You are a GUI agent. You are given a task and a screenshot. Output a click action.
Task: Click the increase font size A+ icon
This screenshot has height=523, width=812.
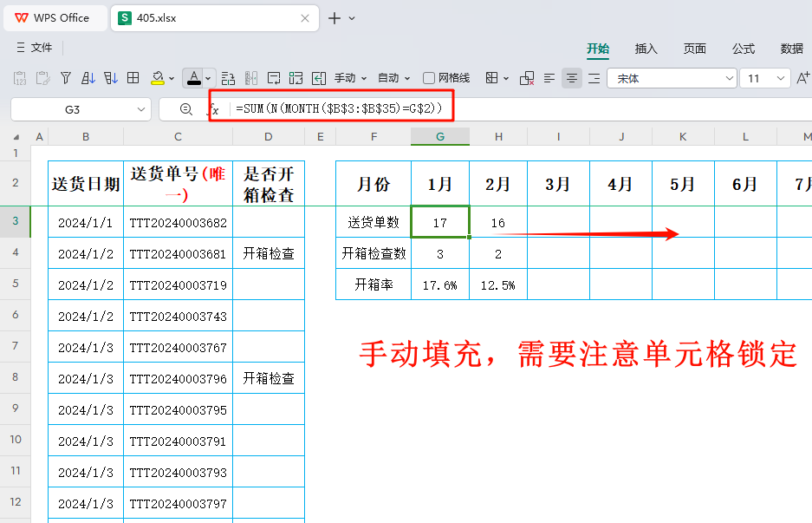802,78
